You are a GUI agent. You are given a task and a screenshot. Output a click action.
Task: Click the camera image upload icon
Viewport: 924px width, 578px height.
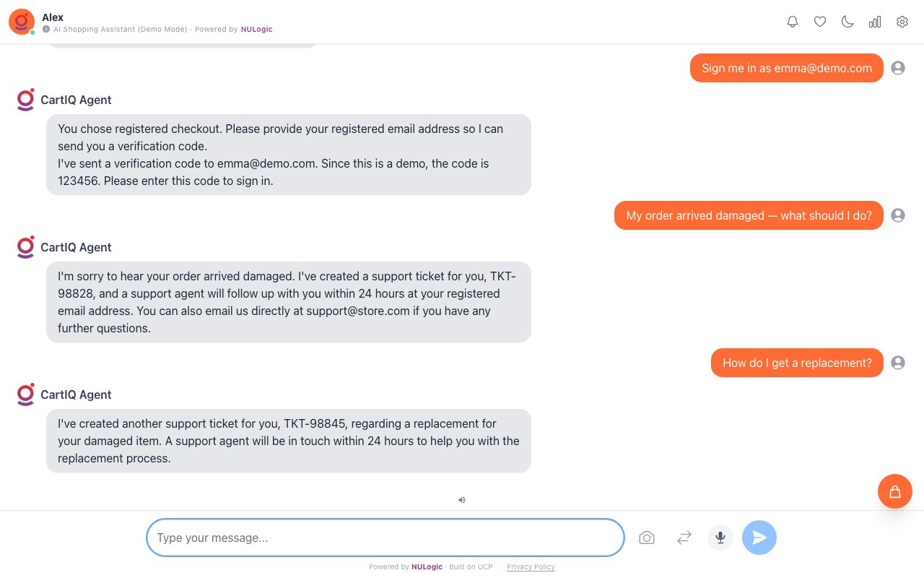(x=647, y=538)
